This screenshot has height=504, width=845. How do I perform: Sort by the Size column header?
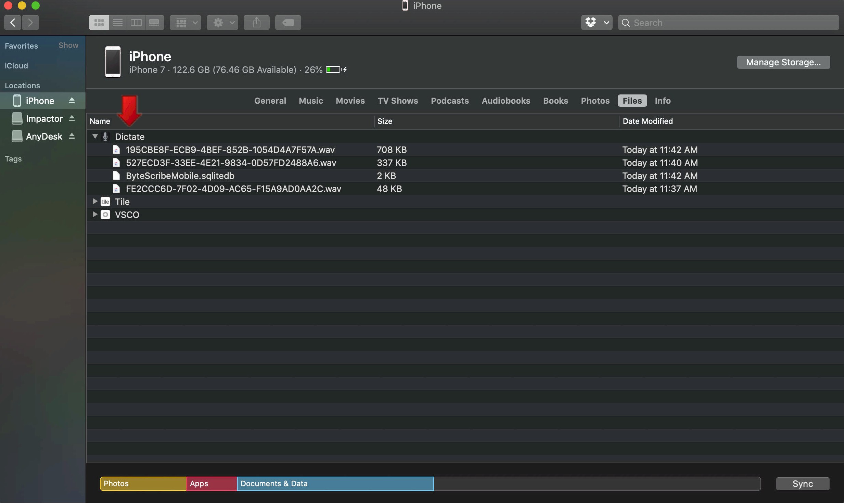click(x=497, y=121)
